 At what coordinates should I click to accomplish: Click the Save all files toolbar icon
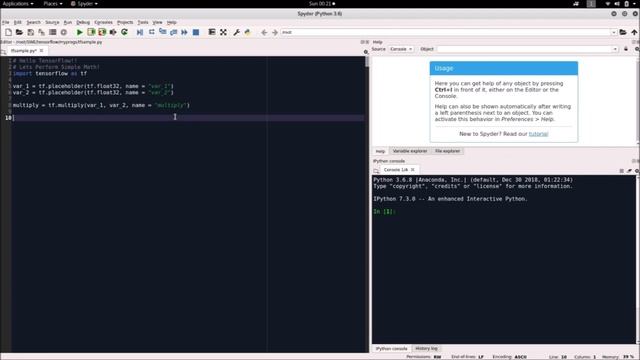point(41,32)
